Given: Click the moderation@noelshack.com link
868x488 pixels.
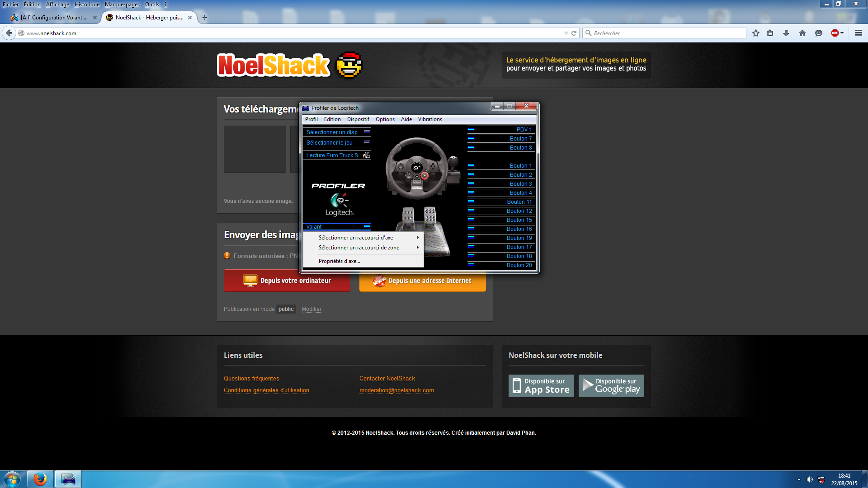Looking at the screenshot, I should pos(396,390).
